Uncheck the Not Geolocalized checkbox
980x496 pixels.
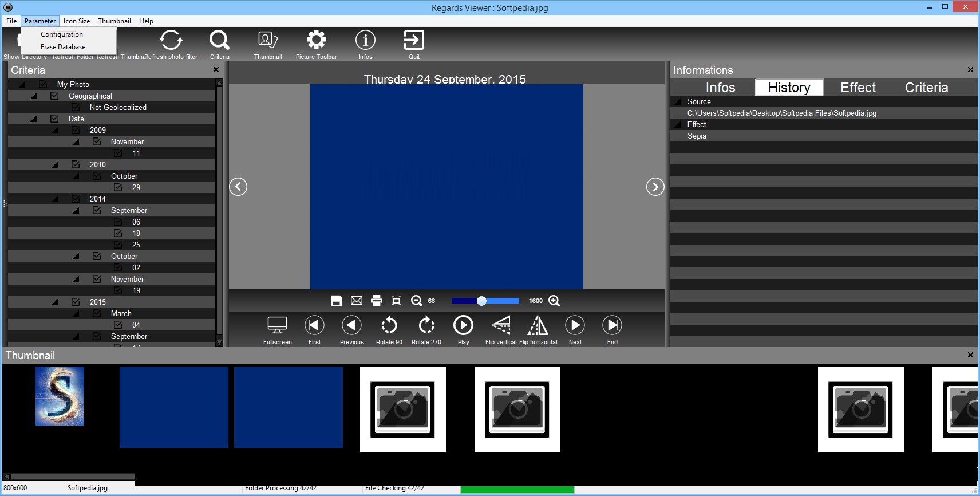pyautogui.click(x=76, y=107)
